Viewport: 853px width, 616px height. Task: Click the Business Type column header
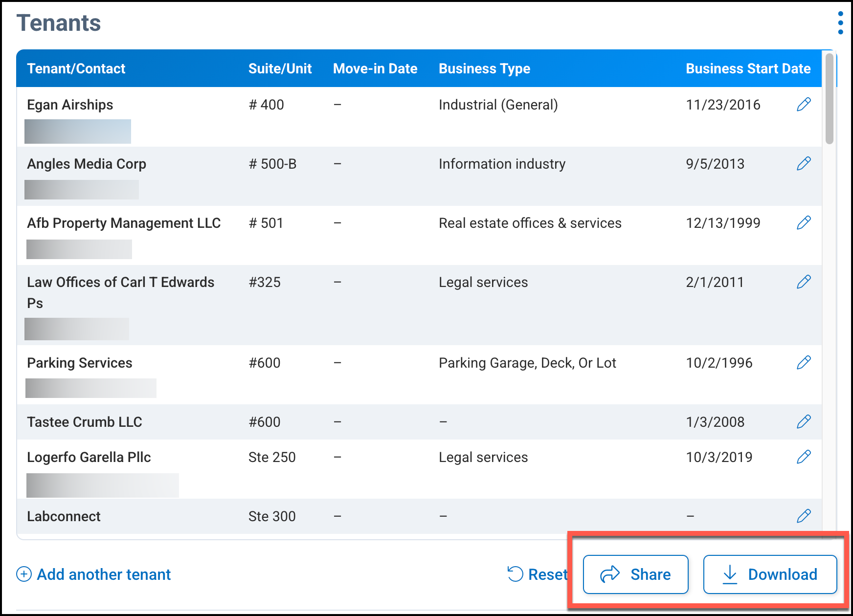coord(484,68)
